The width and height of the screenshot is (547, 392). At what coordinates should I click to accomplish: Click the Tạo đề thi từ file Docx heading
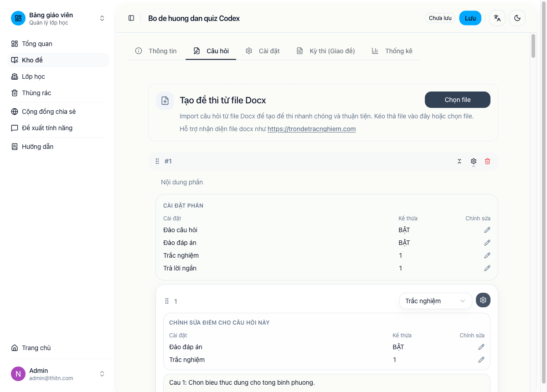[x=223, y=100]
